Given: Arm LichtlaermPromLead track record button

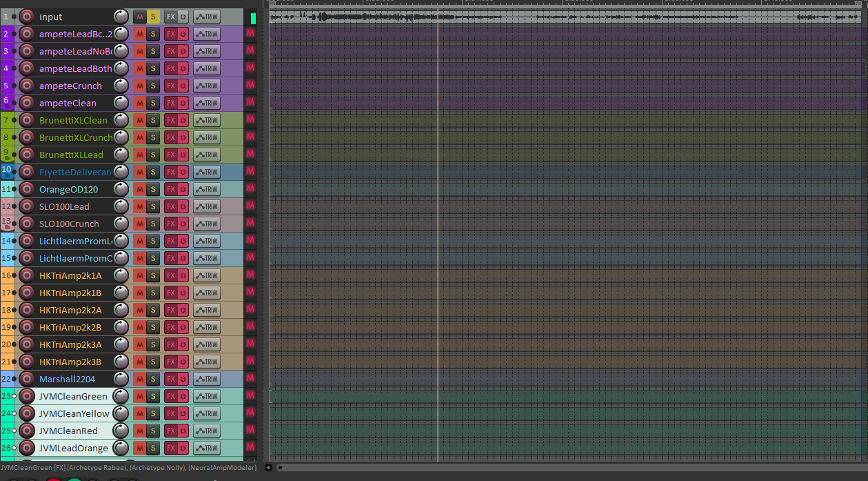Looking at the screenshot, I should pyautogui.click(x=27, y=241).
